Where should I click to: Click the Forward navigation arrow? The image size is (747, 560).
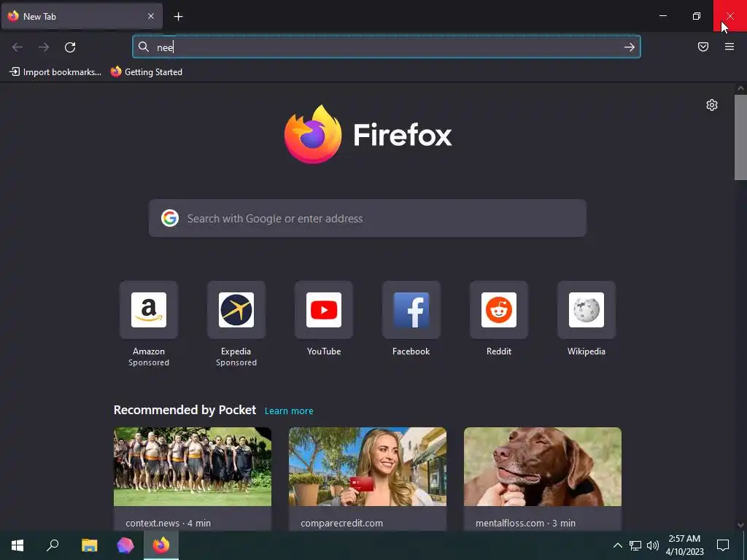pos(44,47)
